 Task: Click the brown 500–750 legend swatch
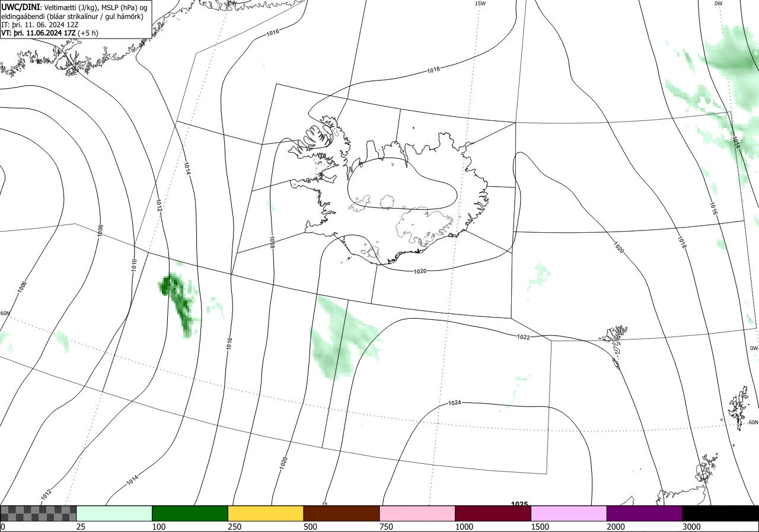tap(342, 513)
